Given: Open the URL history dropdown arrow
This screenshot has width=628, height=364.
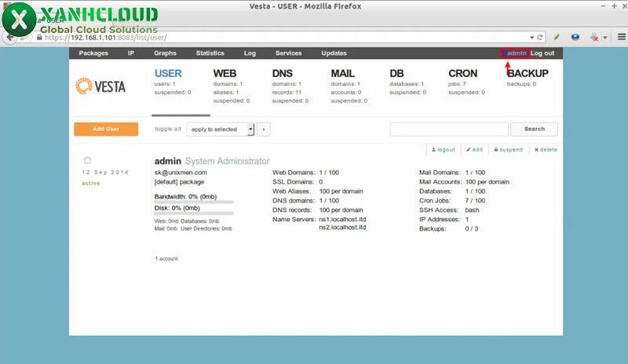Looking at the screenshot, I should [532, 37].
